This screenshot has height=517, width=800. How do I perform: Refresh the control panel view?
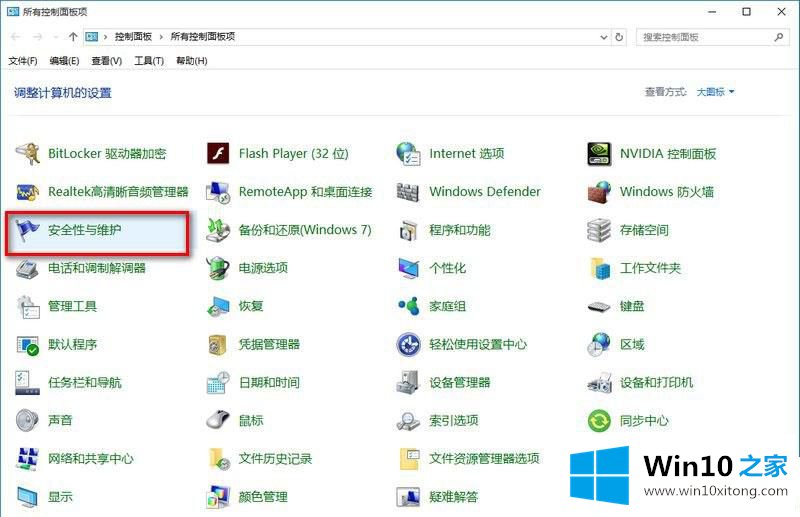pos(619,37)
